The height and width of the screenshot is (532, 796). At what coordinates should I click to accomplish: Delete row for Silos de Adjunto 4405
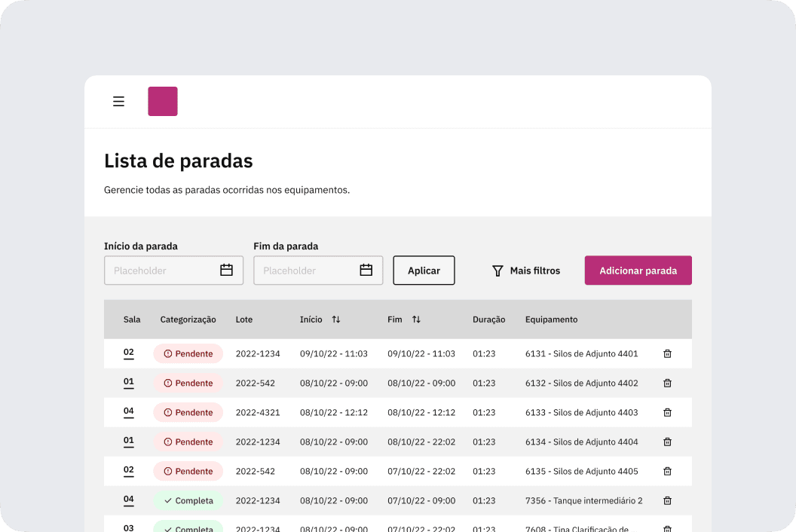point(668,472)
